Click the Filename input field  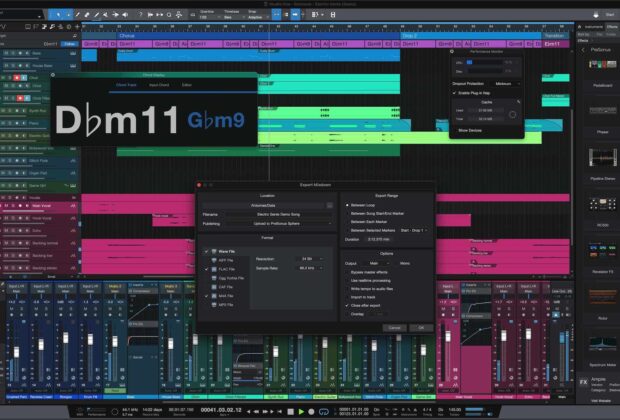[x=280, y=214]
